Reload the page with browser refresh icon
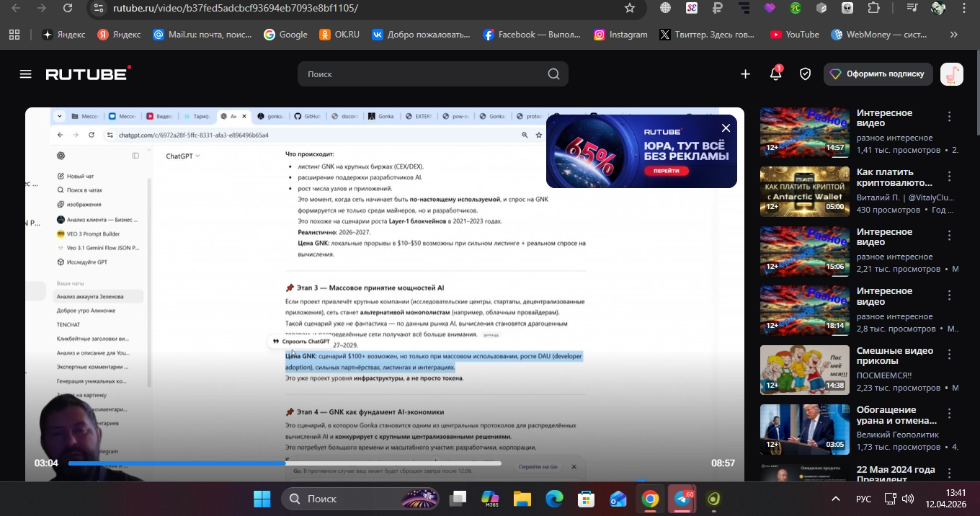Image resolution: width=980 pixels, height=516 pixels. [68, 8]
